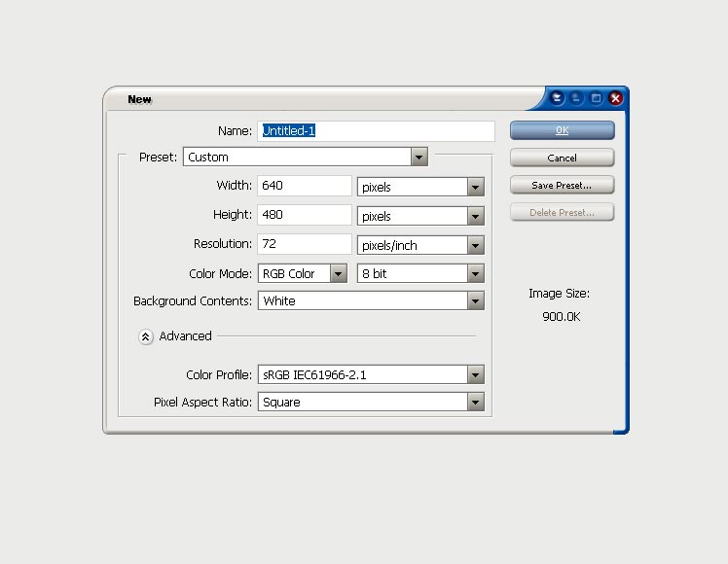Open the pixels/inch resolution units dropdown
The image size is (728, 564).
pyautogui.click(x=420, y=245)
